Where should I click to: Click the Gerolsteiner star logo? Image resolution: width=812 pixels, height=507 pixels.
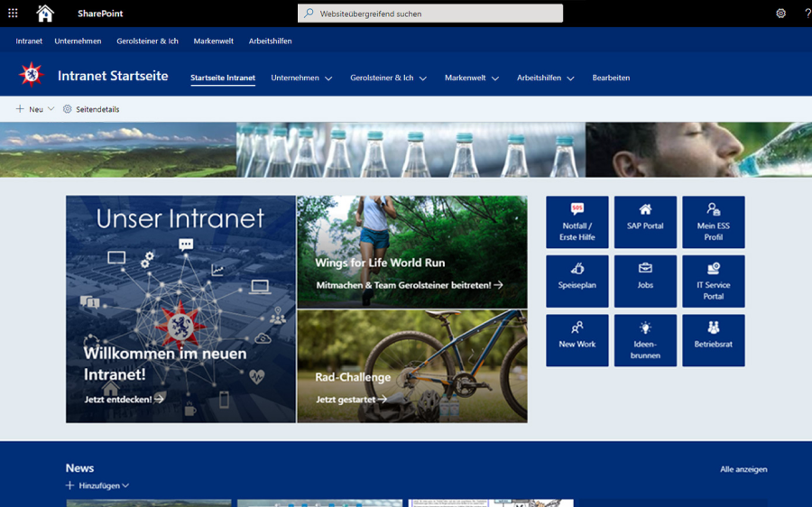pos(31,75)
